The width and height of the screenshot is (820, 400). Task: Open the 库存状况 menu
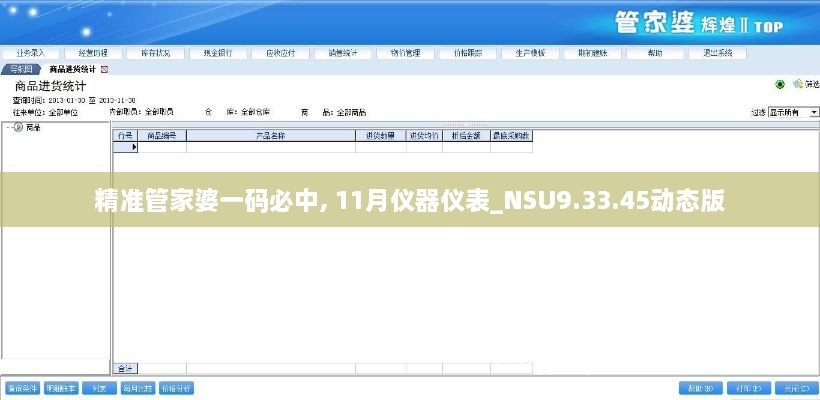pyautogui.click(x=155, y=53)
